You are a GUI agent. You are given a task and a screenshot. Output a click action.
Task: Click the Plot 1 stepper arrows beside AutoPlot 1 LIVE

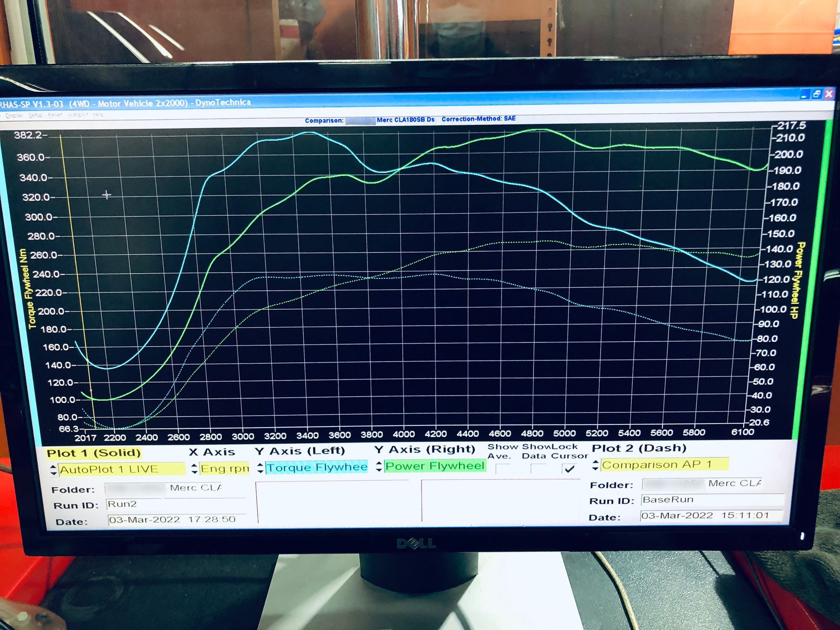coord(54,470)
